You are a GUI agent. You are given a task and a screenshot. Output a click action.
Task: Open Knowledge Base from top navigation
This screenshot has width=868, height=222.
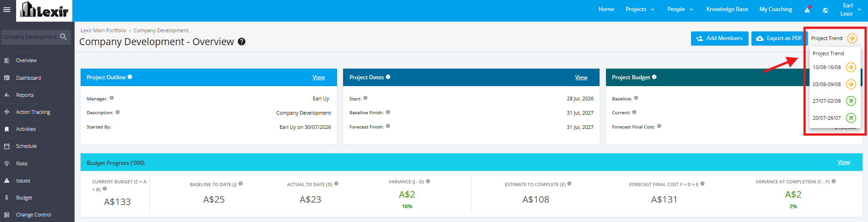[x=727, y=9]
